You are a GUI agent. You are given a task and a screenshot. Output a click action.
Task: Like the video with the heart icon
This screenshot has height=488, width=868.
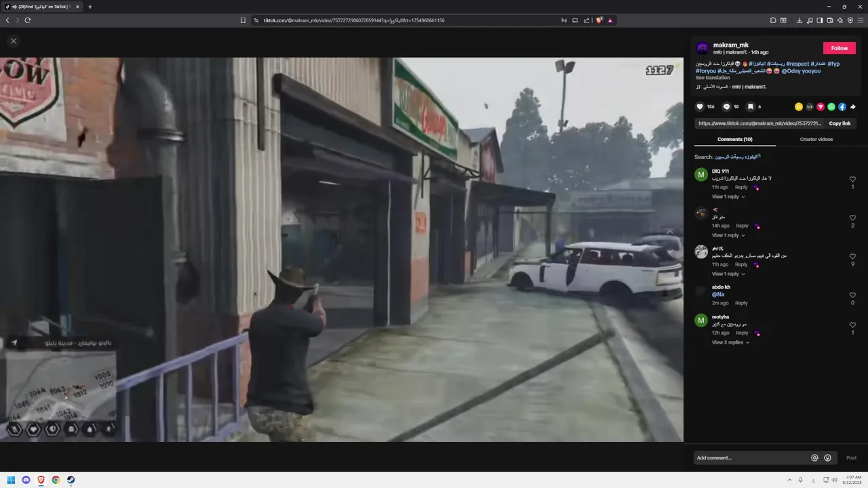coord(700,106)
